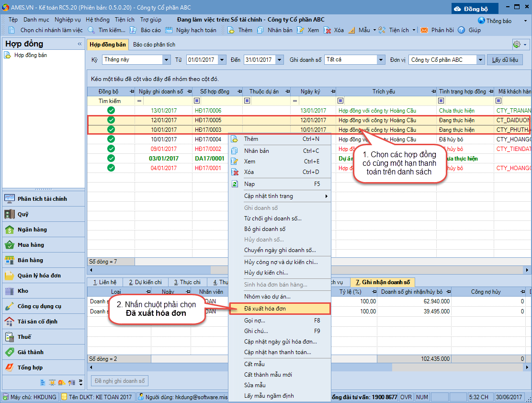532x403 pixels.
Task: Open the settings gear dropdown
Action: coord(520,45)
